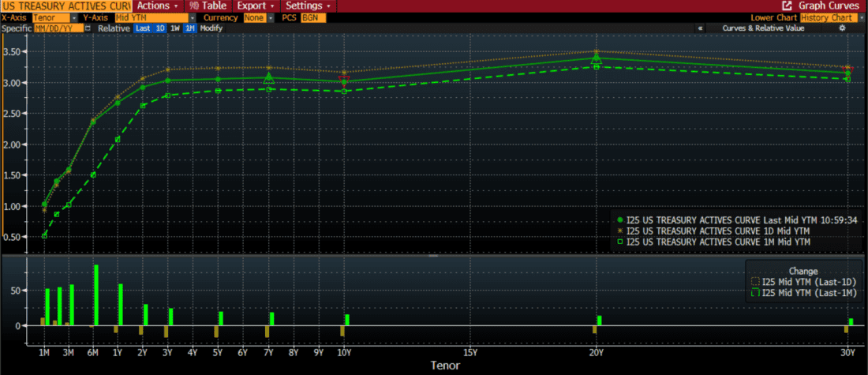868x375 pixels.
Task: Click the Table menu item
Action: [x=208, y=6]
